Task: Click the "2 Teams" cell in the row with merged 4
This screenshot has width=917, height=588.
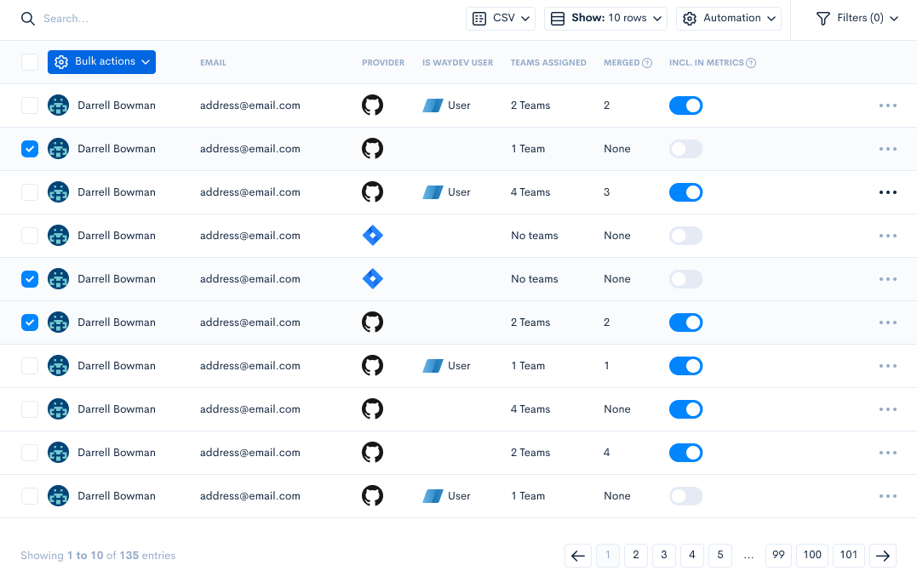Action: (530, 453)
